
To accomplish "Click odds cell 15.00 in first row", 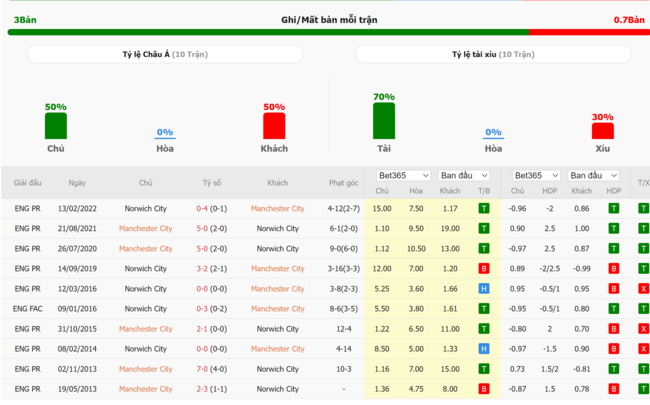I will (382, 209).
